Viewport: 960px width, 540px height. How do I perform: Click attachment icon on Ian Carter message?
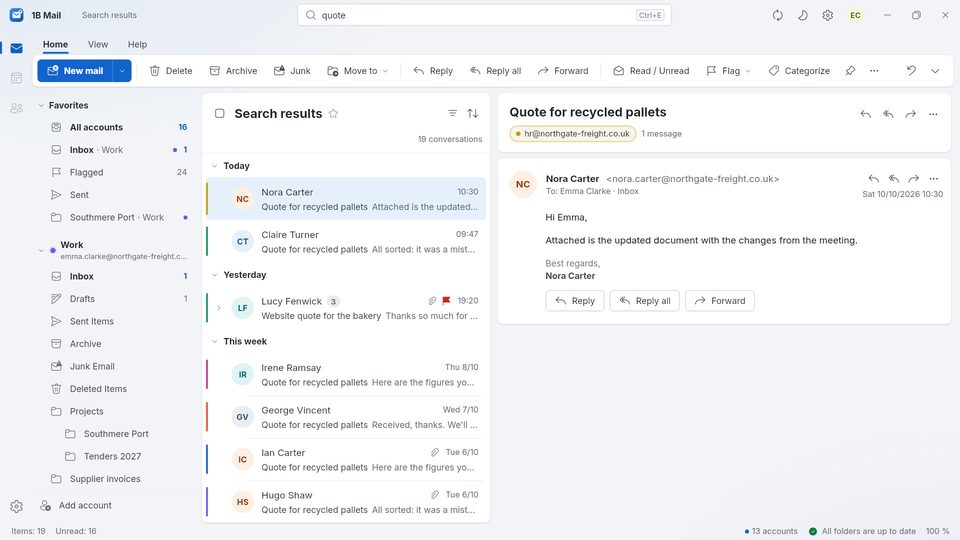[435, 452]
